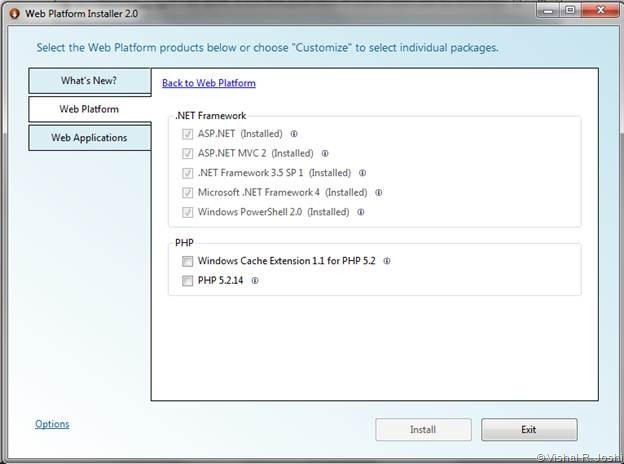Open the Options link
Image resolution: width=624 pixels, height=464 pixels.
coord(52,424)
